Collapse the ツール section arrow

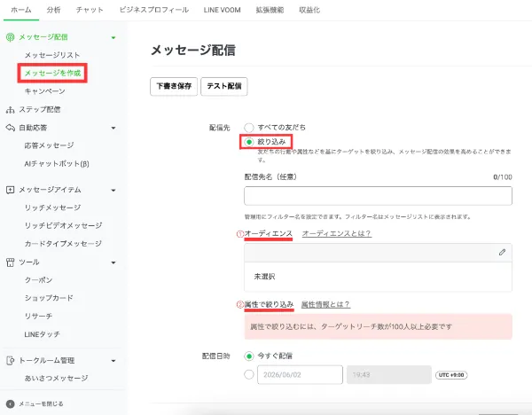tap(113, 262)
